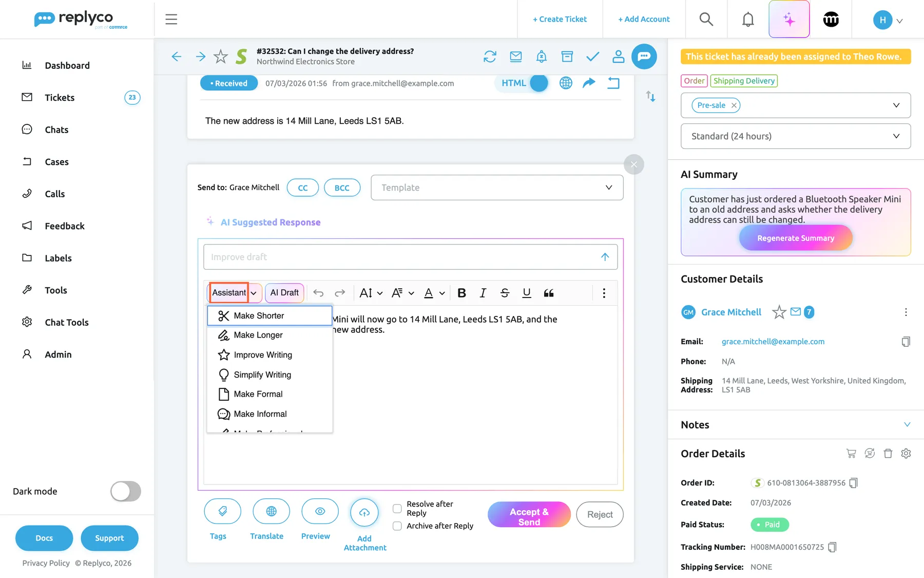Go to previous ticket arrow

click(176, 57)
